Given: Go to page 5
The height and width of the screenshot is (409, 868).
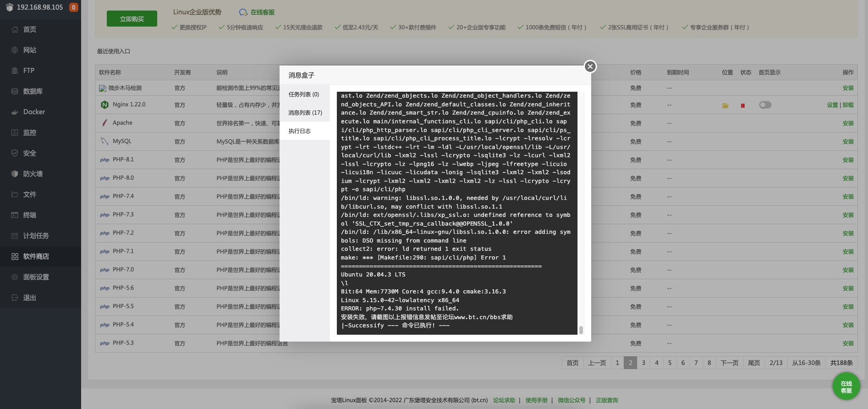Looking at the screenshot, I should 670,363.
